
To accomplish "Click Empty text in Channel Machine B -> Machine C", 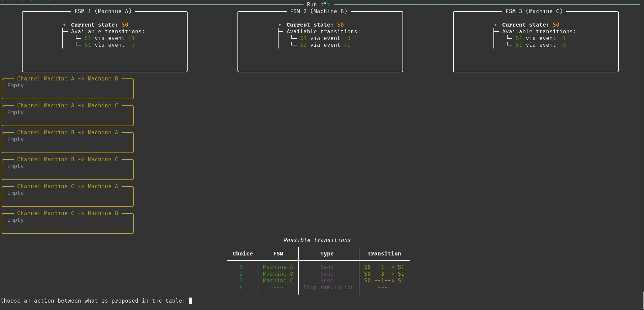I will coord(15,166).
